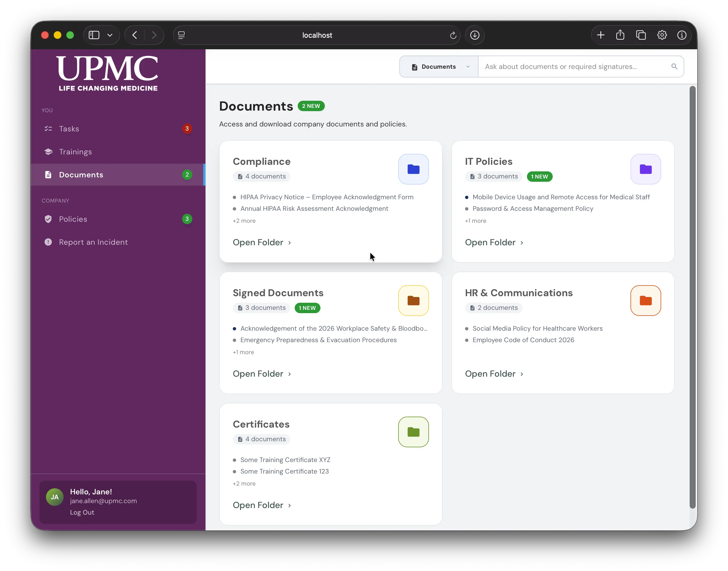Click the JA user avatar
The width and height of the screenshot is (728, 571).
click(55, 497)
